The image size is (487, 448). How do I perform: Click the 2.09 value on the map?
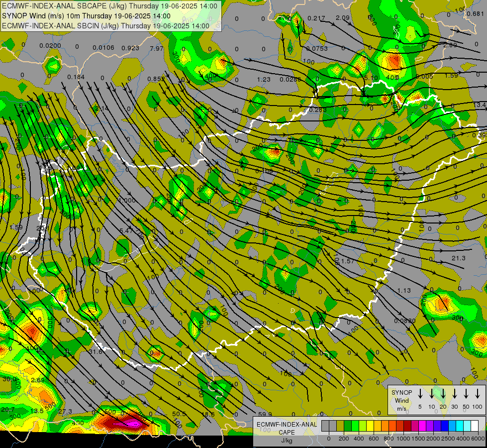point(343,18)
